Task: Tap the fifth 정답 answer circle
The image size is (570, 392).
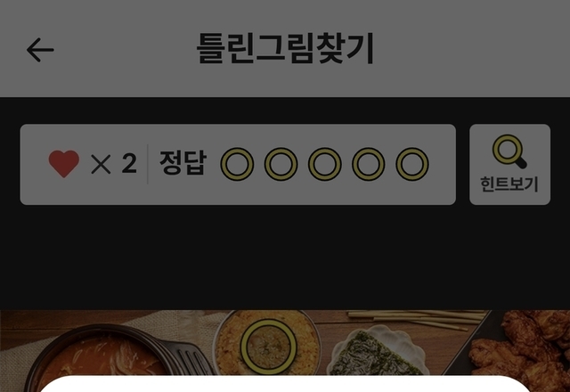Action: (412, 164)
